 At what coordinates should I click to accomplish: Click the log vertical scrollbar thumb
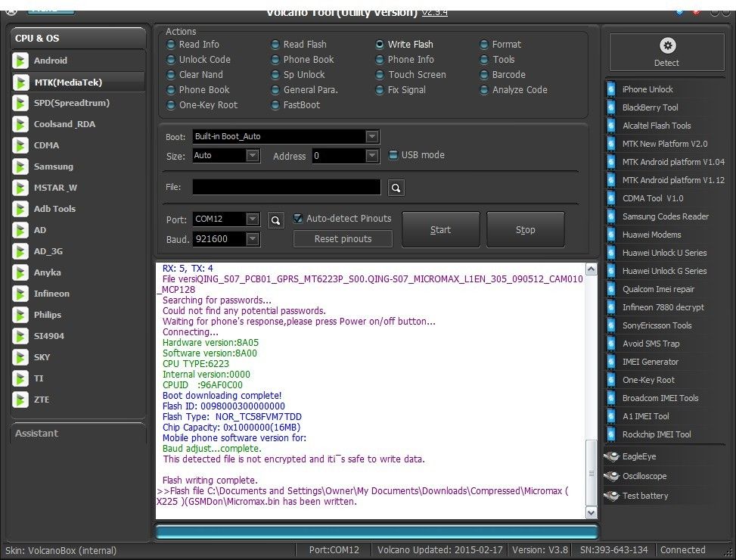pyautogui.click(x=592, y=473)
